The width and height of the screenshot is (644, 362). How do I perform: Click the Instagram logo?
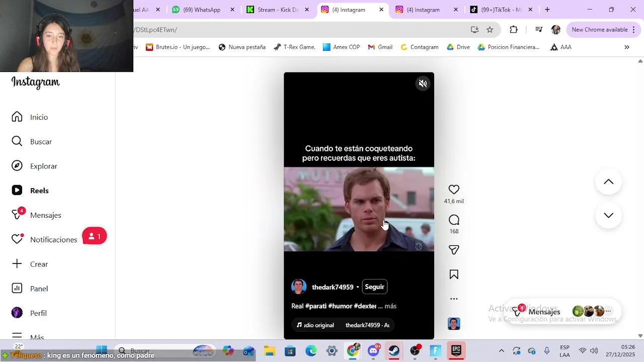coord(35,82)
